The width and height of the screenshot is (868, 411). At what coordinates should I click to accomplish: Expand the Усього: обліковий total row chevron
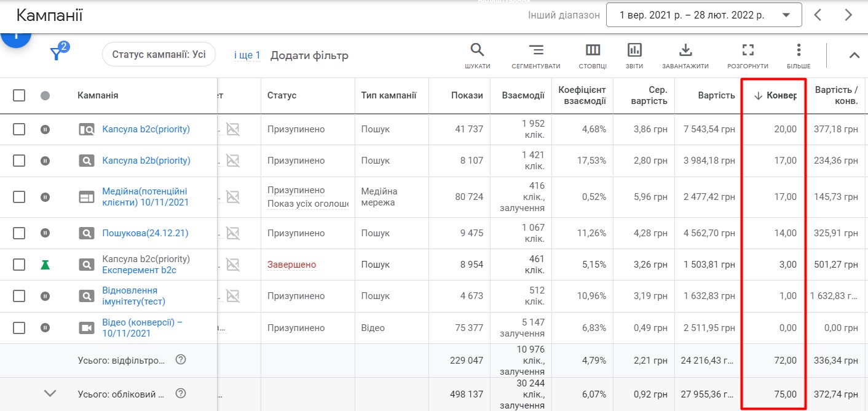(50, 394)
